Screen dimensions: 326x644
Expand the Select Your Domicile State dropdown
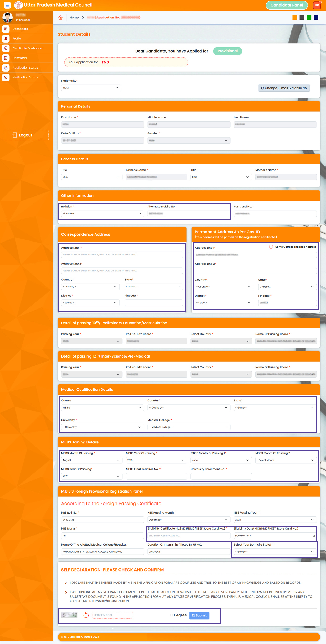point(275,552)
